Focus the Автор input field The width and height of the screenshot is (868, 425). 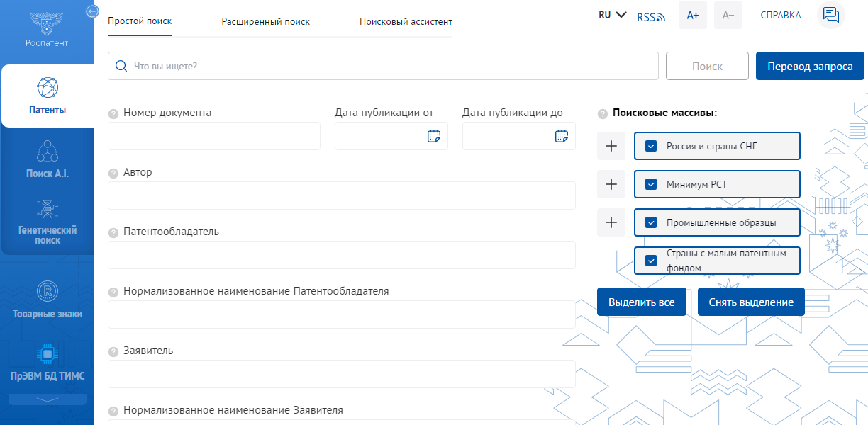pyautogui.click(x=342, y=195)
